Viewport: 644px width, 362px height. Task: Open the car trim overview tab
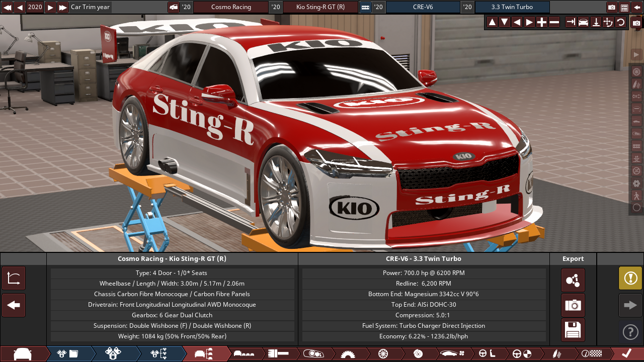pos(206,354)
